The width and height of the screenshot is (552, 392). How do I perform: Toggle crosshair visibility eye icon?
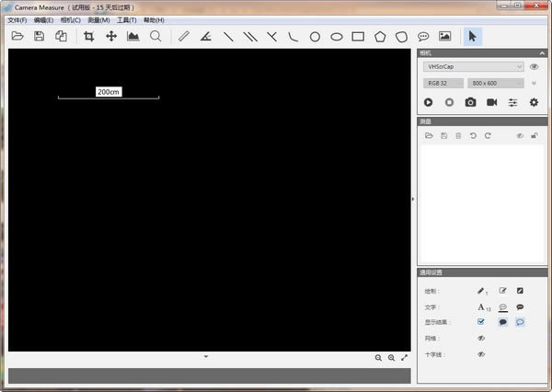click(480, 353)
